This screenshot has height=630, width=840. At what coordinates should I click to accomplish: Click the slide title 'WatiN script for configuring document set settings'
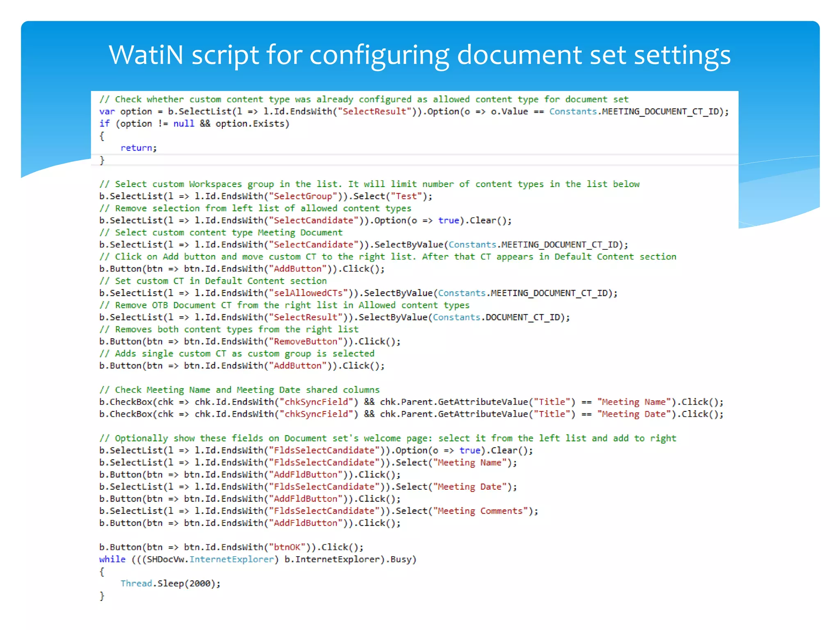tap(420, 55)
